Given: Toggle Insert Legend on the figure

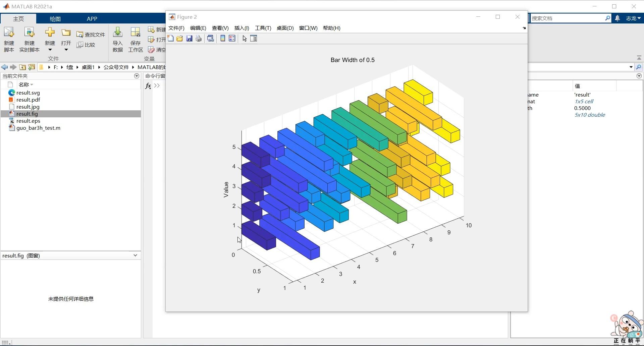Looking at the screenshot, I should coord(232,38).
